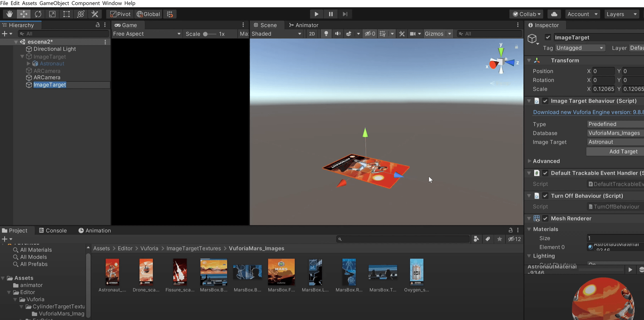Open scene component tools icon
This screenshot has width=644, height=320.
(402, 34)
